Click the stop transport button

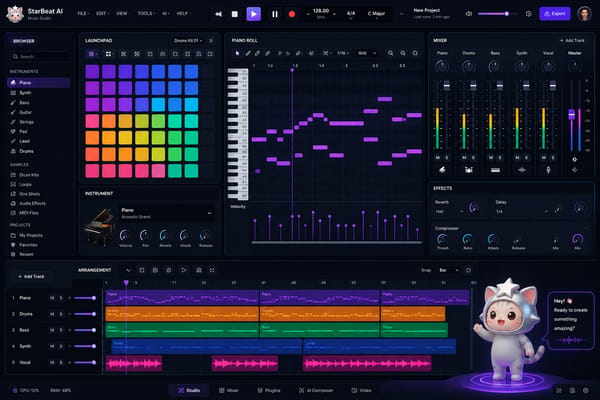235,14
